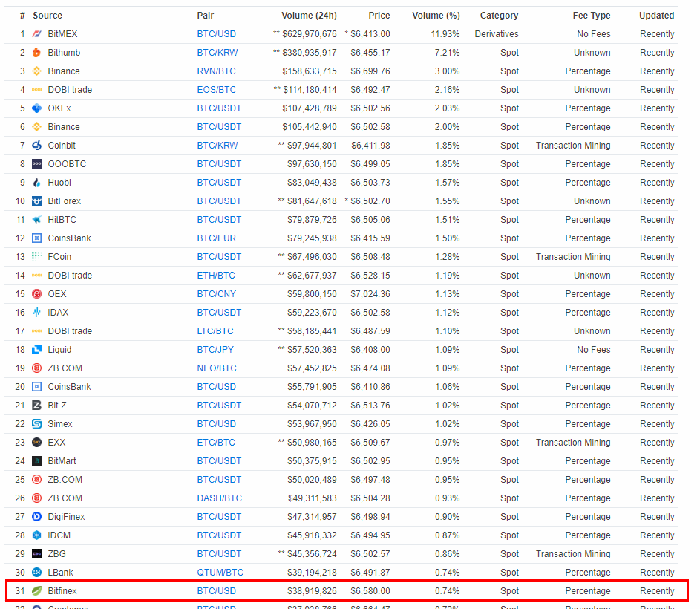The width and height of the screenshot is (700, 609).
Task: Open the RVN/BTC pair link
Action: click(x=216, y=71)
